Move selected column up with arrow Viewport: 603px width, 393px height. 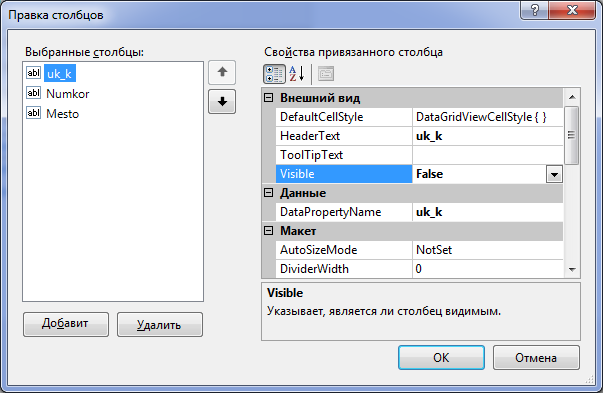[222, 72]
